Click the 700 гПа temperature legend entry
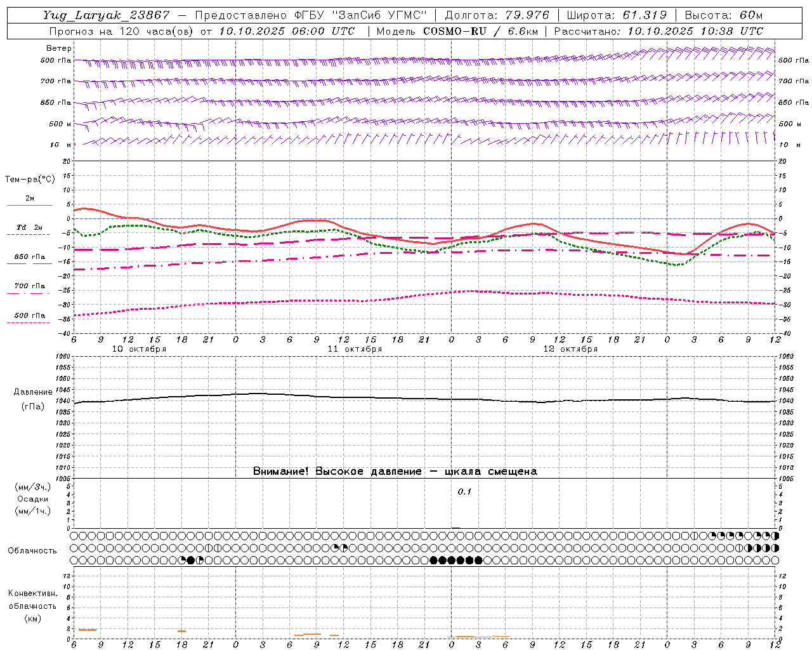 click(30, 286)
